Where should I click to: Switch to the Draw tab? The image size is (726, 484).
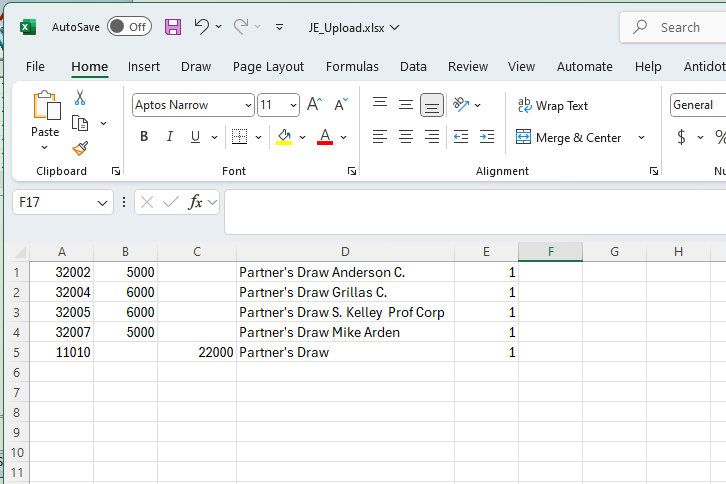tap(196, 67)
